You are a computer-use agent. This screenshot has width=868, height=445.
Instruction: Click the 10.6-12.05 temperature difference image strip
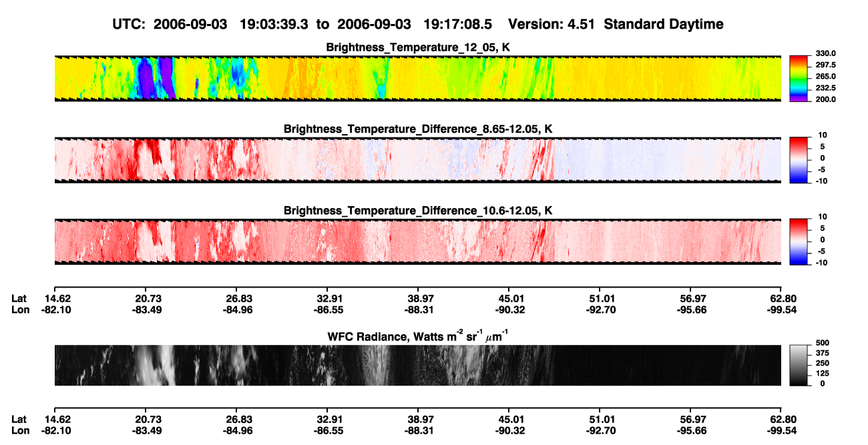coord(417,242)
